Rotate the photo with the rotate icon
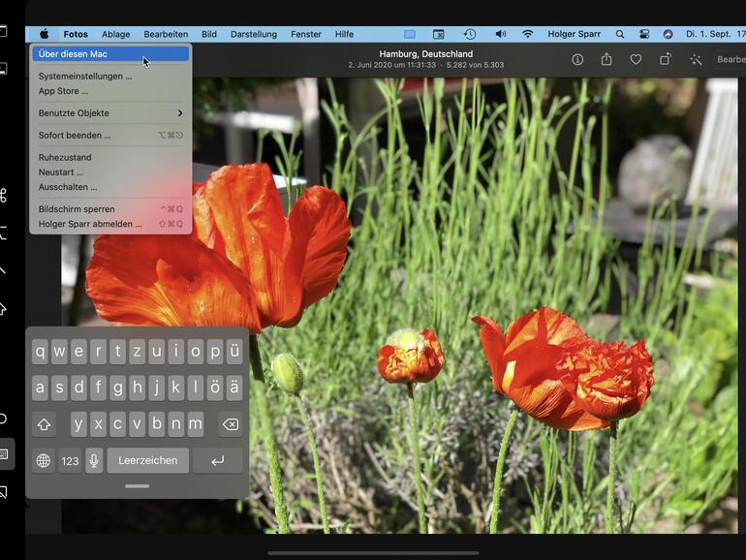Image resolution: width=746 pixels, height=560 pixels. pos(666,59)
